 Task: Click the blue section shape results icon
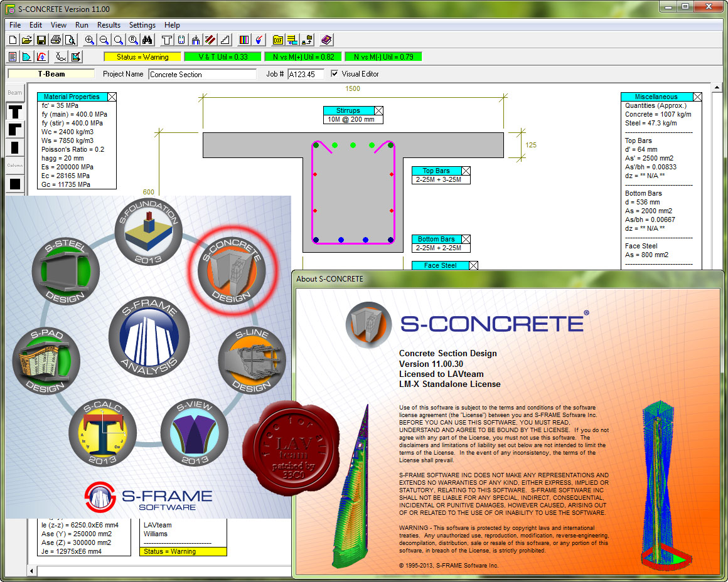pos(27,56)
